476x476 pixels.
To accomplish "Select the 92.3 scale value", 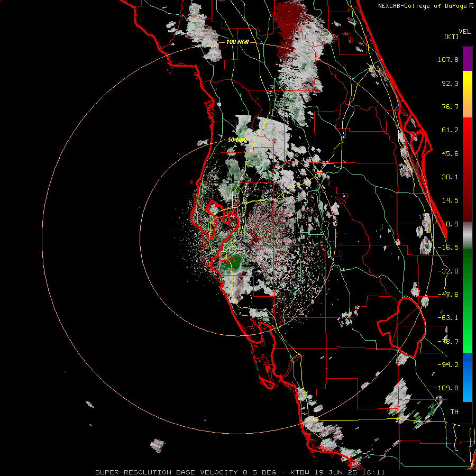I will 450,83.
